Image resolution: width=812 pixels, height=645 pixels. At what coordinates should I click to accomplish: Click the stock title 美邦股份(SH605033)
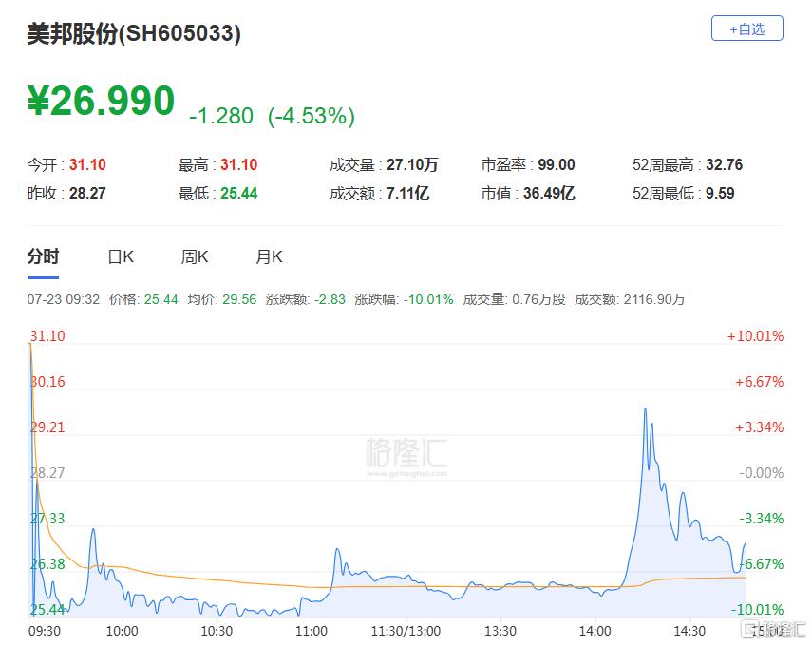pyautogui.click(x=134, y=33)
